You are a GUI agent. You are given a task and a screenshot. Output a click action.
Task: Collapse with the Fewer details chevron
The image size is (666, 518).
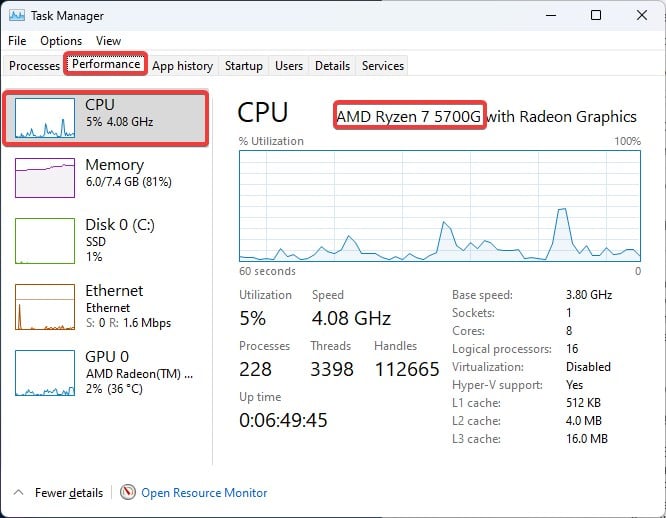point(19,493)
